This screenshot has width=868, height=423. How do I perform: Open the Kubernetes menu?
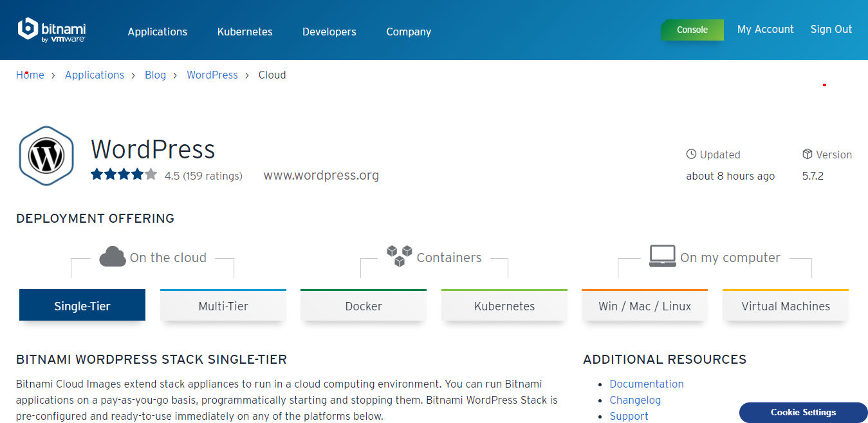[245, 32]
